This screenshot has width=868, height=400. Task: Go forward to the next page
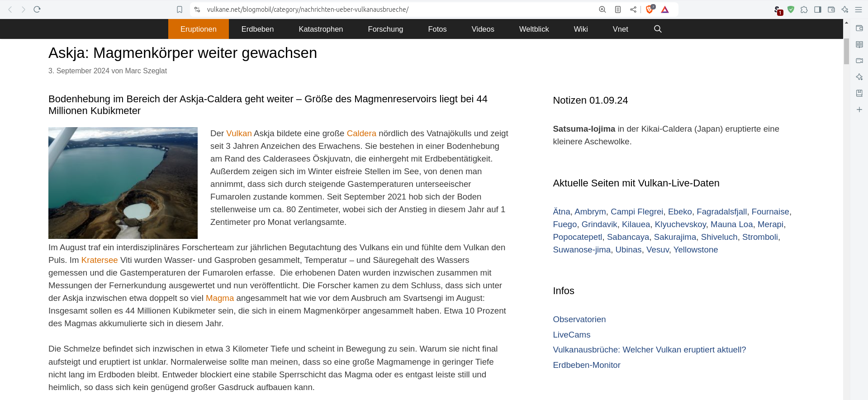coord(24,10)
